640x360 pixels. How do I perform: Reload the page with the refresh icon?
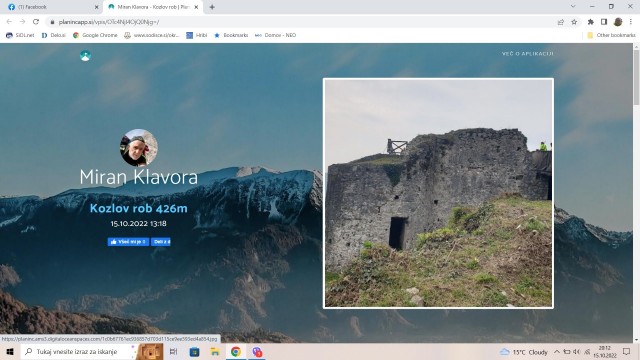[36, 22]
